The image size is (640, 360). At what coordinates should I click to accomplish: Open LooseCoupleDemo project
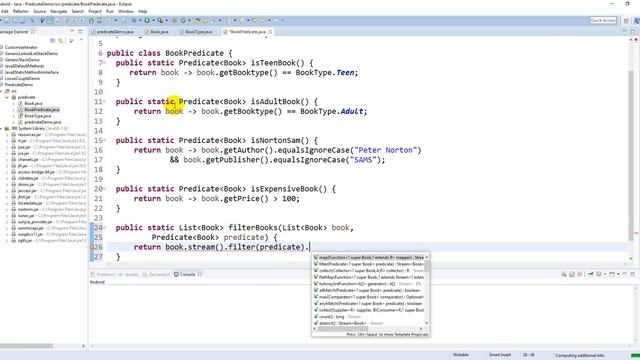[x=22, y=78]
